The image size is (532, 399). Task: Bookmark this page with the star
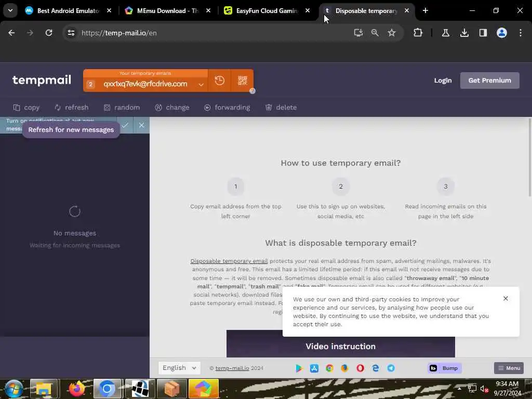(392, 33)
